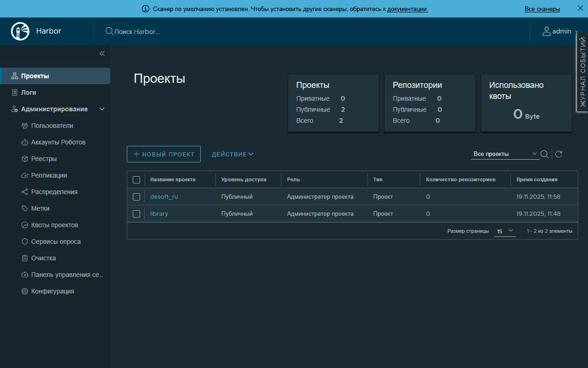Image resolution: width=588 pixels, height=368 pixels.
Task: Sort by Уровень доступа column header
Action: tap(243, 179)
